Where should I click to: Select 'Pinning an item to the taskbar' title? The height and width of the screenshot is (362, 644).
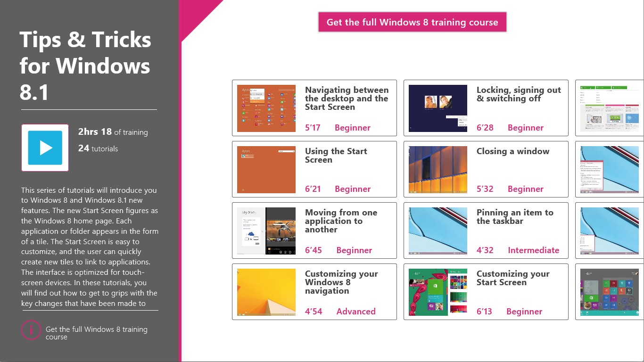[x=515, y=217]
